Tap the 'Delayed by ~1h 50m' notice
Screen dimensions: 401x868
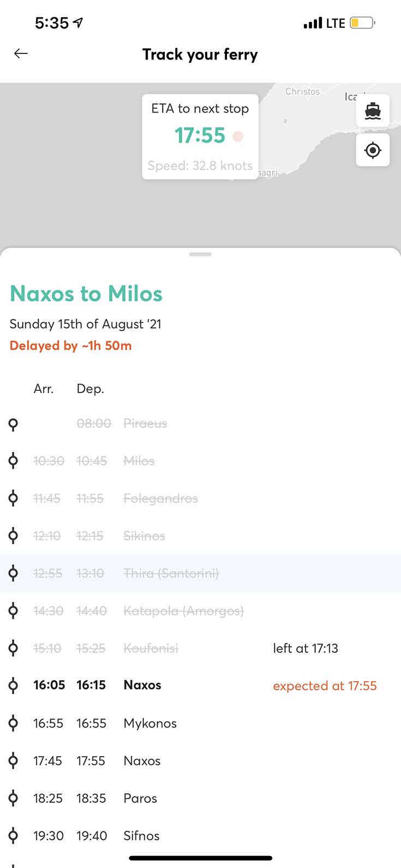71,346
